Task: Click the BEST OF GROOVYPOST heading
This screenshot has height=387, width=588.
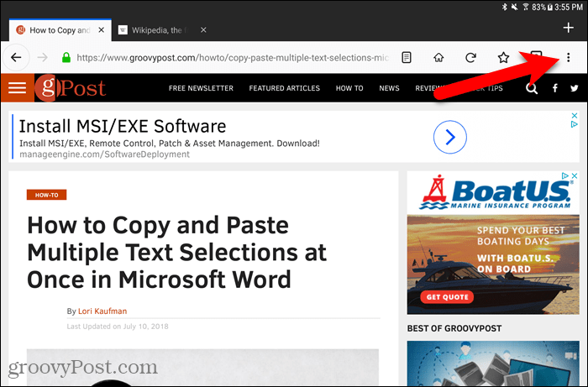Action: point(454,328)
